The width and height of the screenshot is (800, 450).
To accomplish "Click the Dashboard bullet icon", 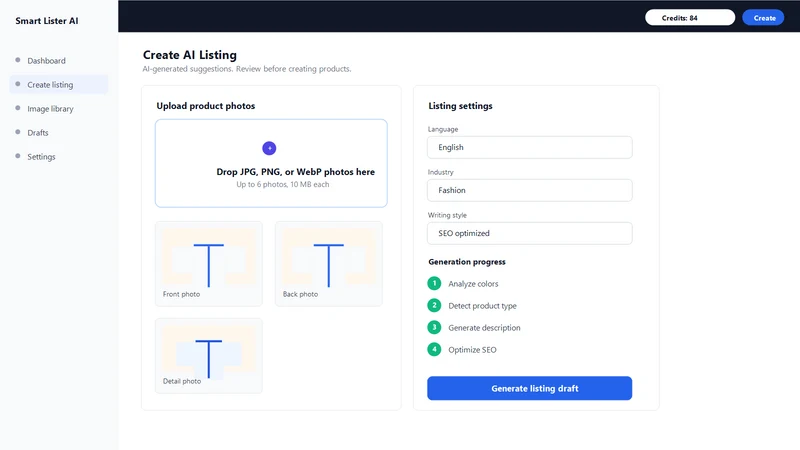I will (x=18, y=60).
